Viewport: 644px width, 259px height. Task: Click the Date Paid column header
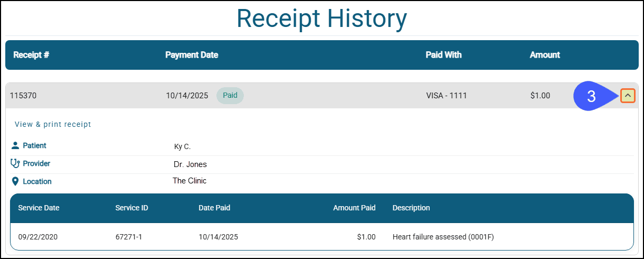click(x=214, y=208)
